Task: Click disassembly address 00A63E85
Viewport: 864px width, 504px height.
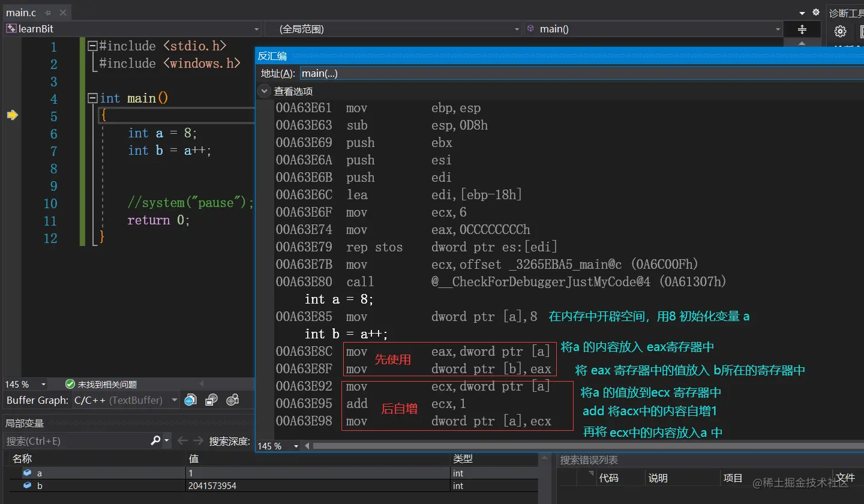Action: click(x=304, y=316)
